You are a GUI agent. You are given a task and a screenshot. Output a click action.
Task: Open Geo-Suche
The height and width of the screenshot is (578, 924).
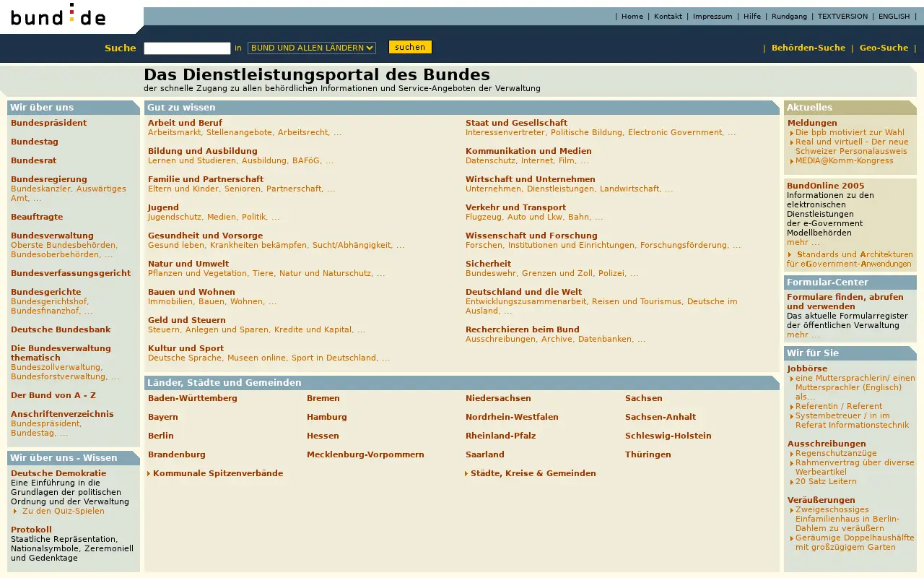884,48
